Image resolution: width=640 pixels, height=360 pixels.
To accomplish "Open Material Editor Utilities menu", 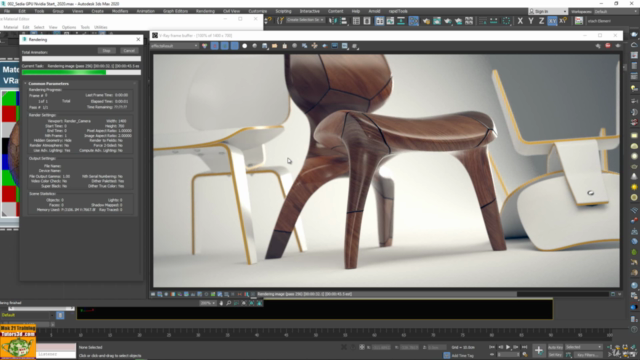I will pos(100,27).
